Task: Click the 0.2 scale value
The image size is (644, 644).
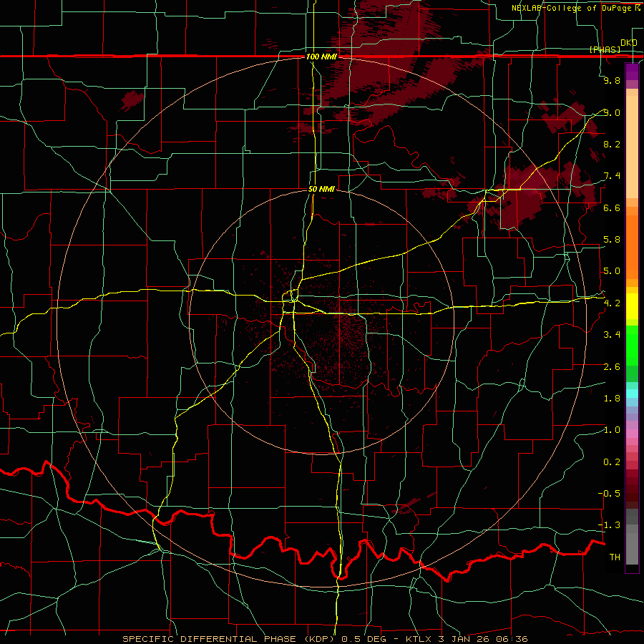Action: [x=612, y=462]
